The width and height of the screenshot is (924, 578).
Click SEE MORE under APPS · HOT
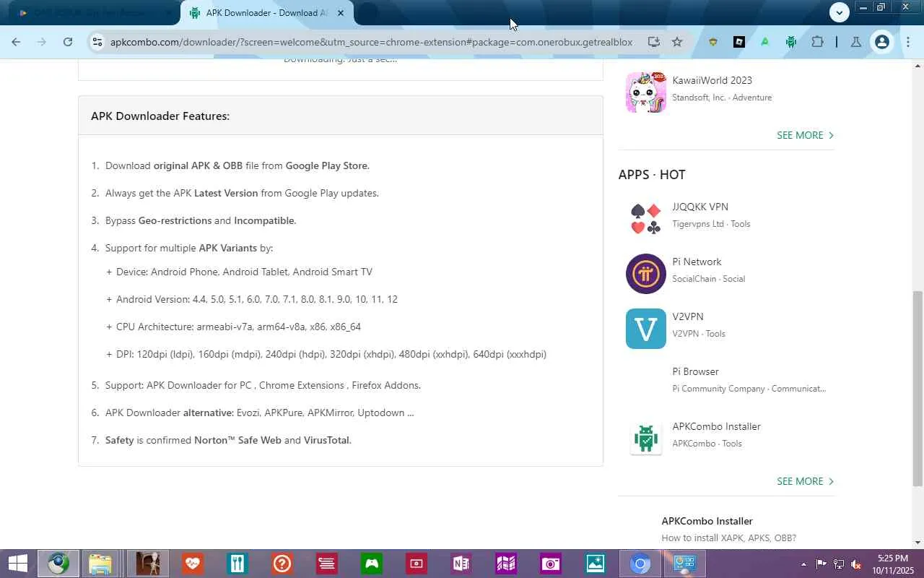point(805,481)
